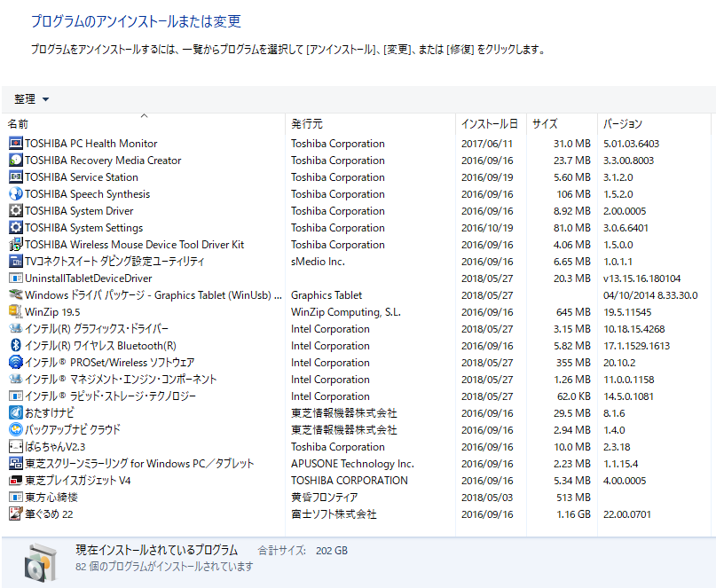Click the TOSHIBA Recovery Media Creator icon
716x588 pixels.
pyautogui.click(x=15, y=161)
